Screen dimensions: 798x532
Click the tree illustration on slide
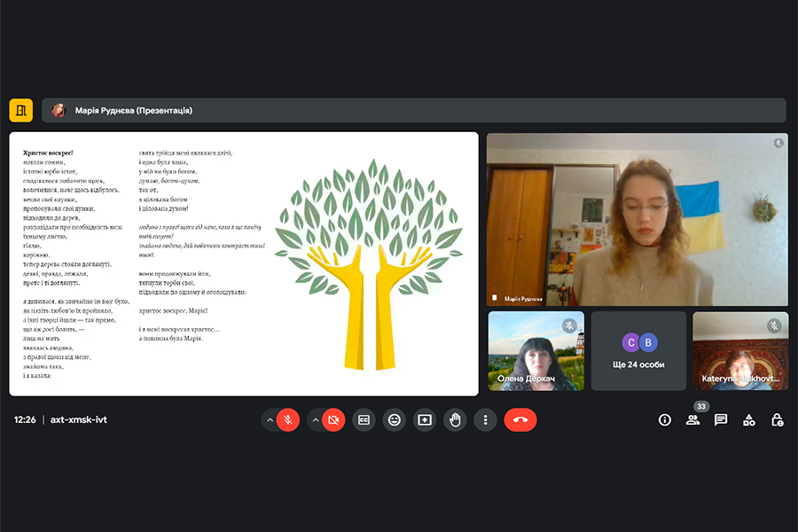[x=369, y=264]
